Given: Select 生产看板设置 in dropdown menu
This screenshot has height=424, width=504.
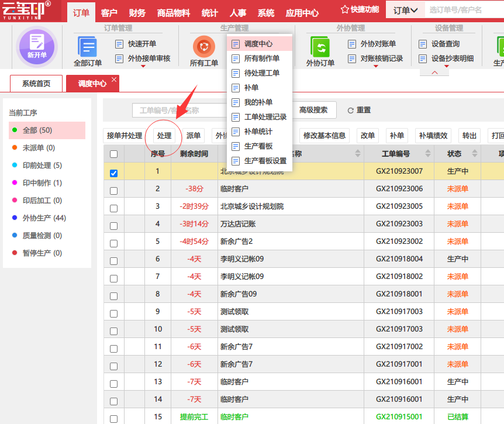Looking at the screenshot, I should (260, 161).
